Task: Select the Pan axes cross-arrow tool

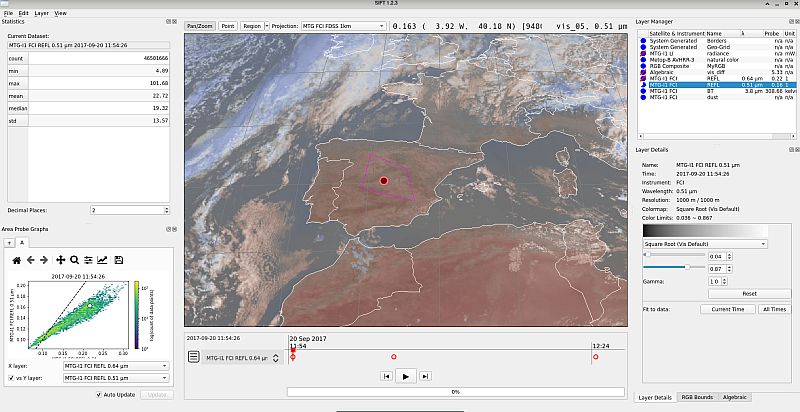Action: point(60,260)
